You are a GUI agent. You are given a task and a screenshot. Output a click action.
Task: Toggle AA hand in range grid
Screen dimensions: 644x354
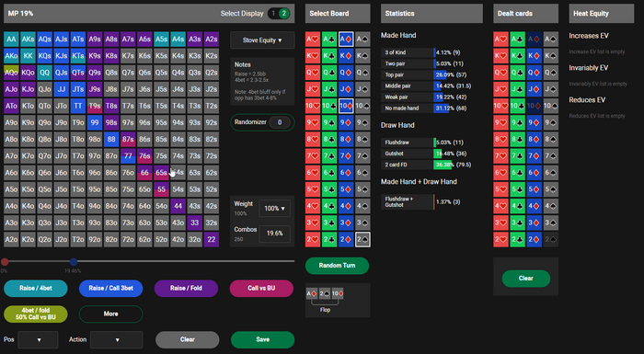(x=11, y=39)
